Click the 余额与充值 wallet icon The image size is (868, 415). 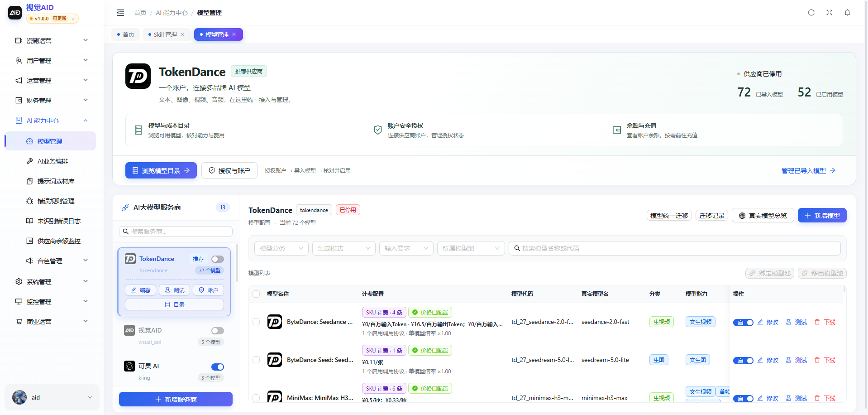click(617, 130)
